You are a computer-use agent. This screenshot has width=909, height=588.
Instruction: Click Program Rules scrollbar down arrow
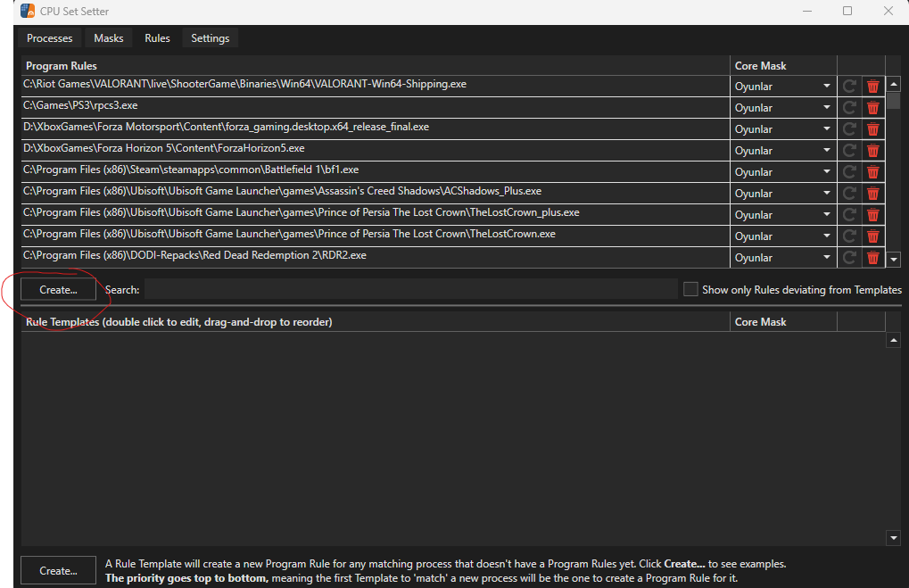click(x=893, y=260)
